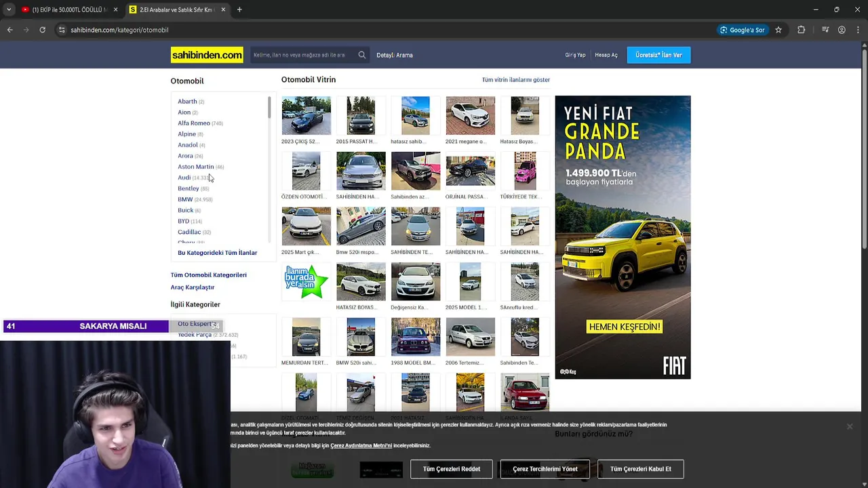Open the BMW category

coord(185,199)
